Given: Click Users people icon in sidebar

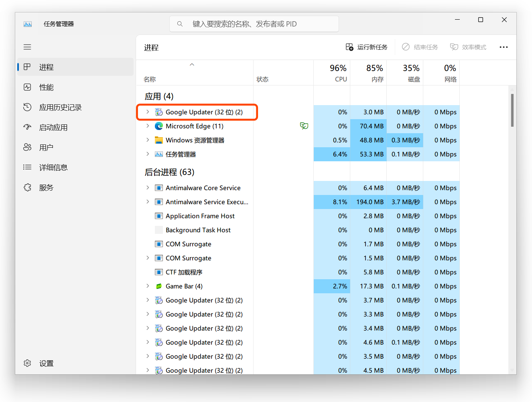Looking at the screenshot, I should point(27,147).
